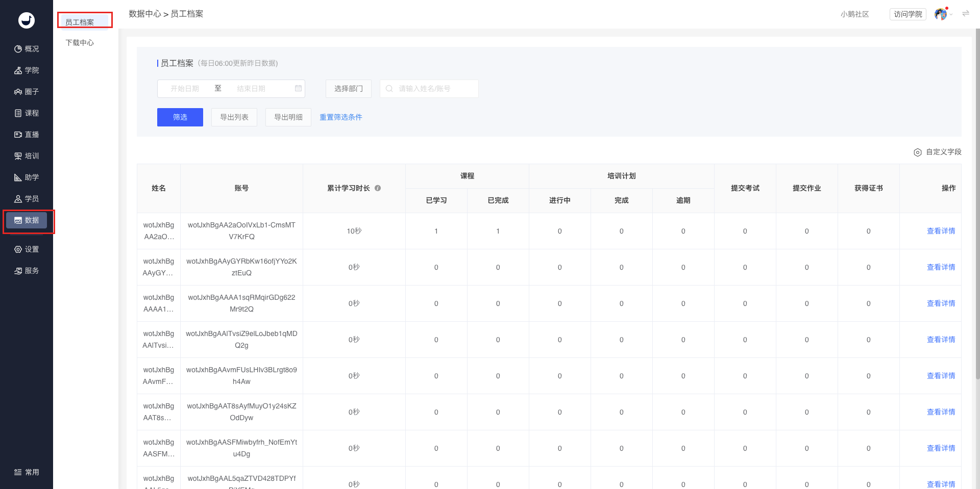980x489 pixels.
Task: Click the 重置筛选条件 reset link
Action: pos(341,117)
